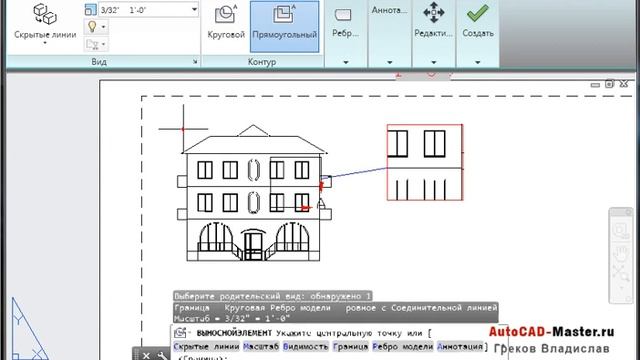The image size is (640, 360).
Task: Click the navigation bar zoom extents icon
Action: (x=620, y=274)
